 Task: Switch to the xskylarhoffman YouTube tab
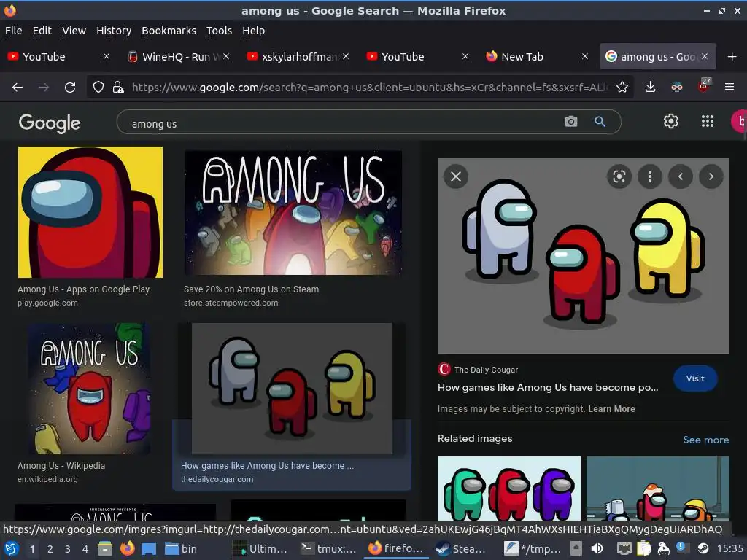coord(298,57)
